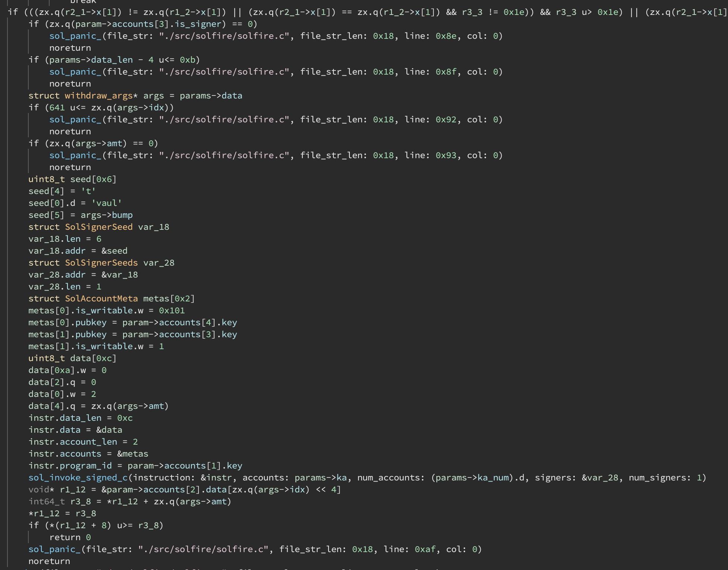The width and height of the screenshot is (728, 570).
Task: Click the 641 constant in idx check
Action: (x=57, y=107)
